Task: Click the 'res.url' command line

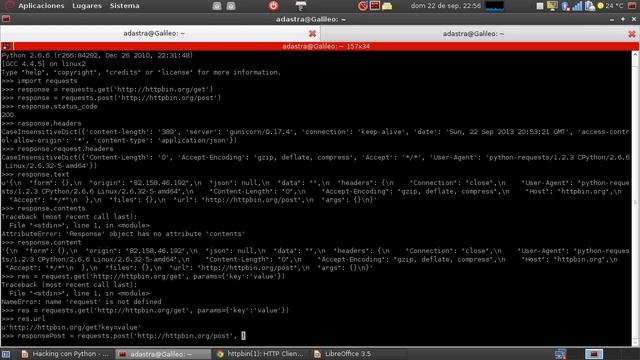Action: pyautogui.click(x=23, y=319)
